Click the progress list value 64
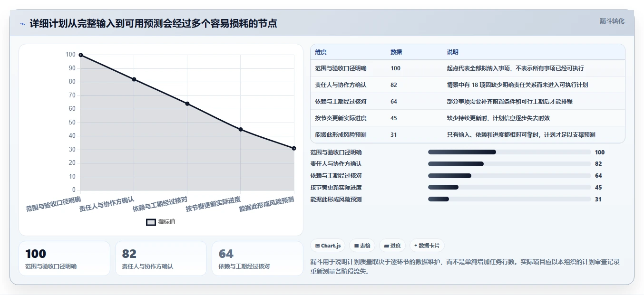This screenshot has width=644, height=295. [598, 176]
